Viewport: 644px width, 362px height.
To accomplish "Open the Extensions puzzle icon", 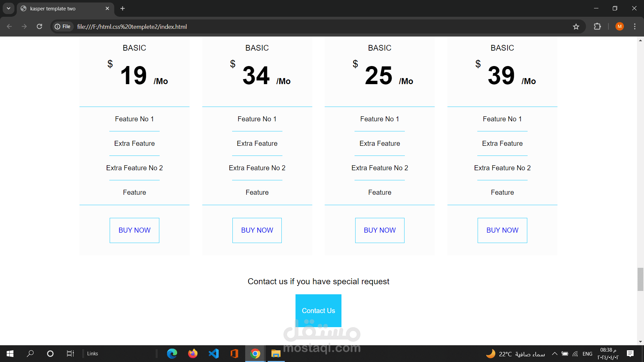I will 597,26.
